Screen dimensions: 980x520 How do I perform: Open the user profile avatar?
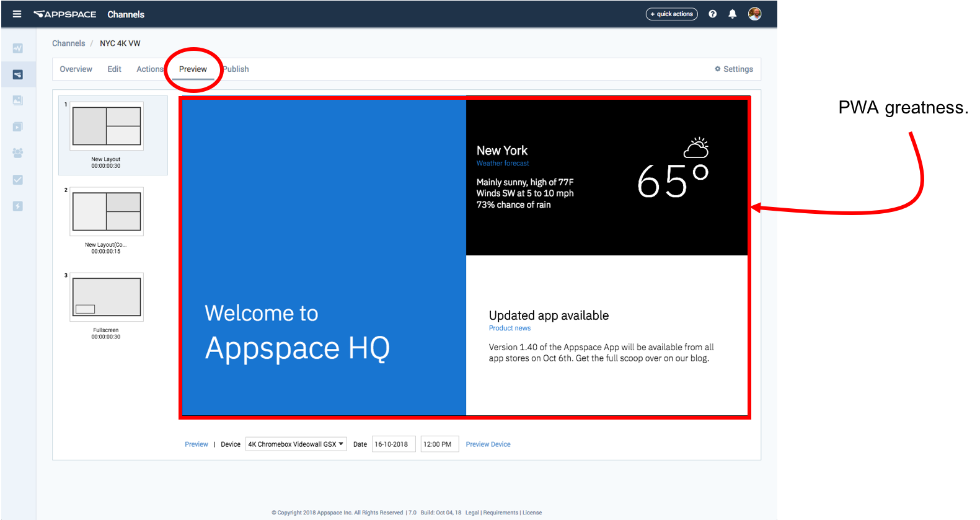click(x=754, y=14)
